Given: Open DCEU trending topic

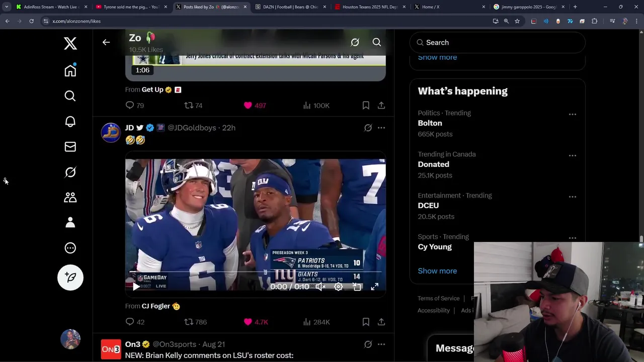Looking at the screenshot, I should coord(428,206).
